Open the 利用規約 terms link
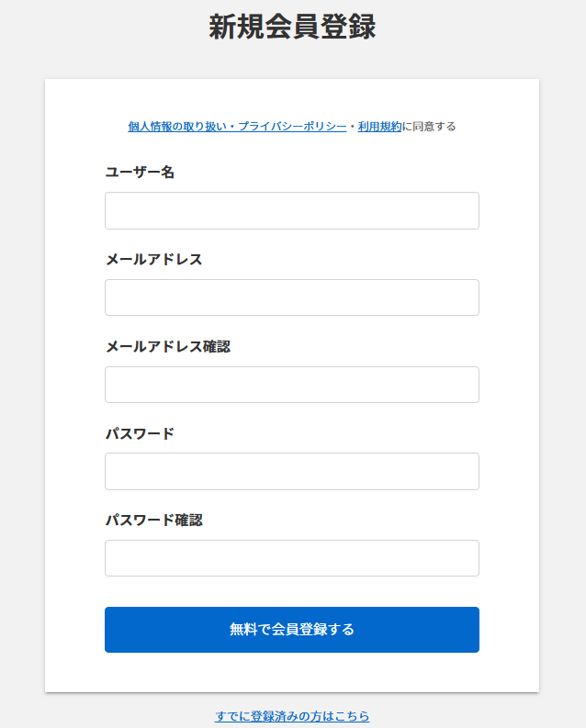This screenshot has height=728, width=586. pos(379,127)
